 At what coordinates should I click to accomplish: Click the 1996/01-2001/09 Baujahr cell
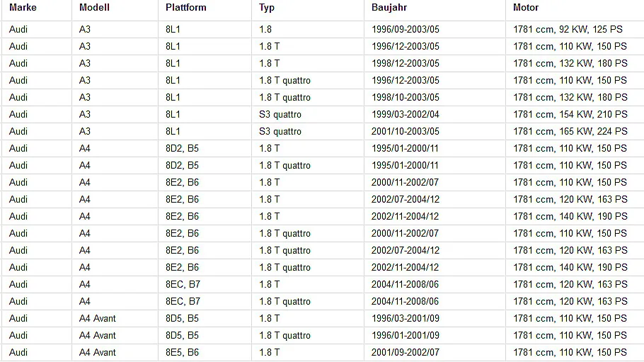[435, 336]
